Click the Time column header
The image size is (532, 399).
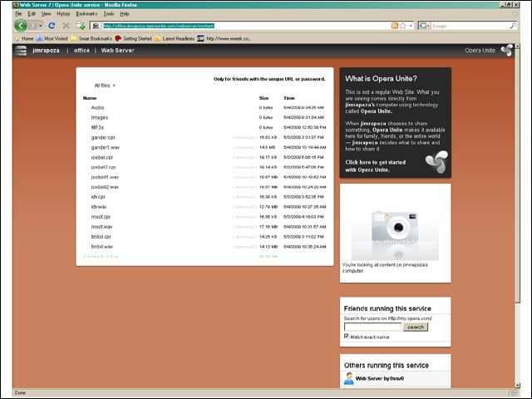[x=289, y=98]
